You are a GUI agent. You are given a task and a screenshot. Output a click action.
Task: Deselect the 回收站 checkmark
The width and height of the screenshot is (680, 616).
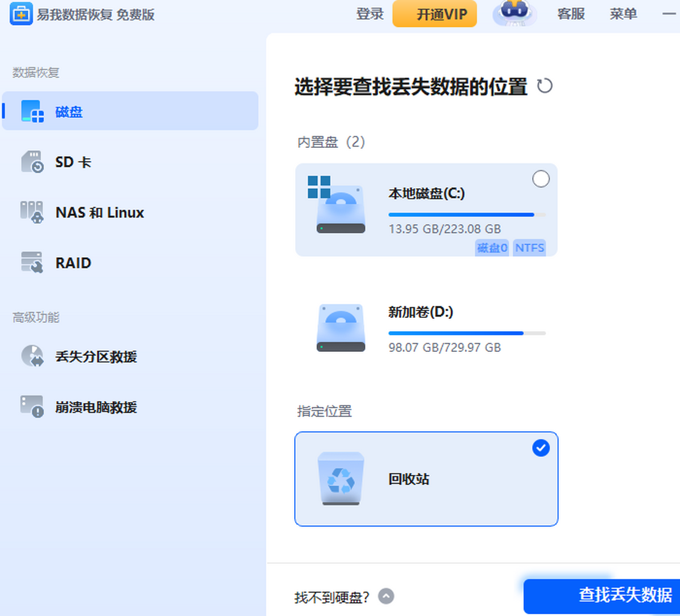pyautogui.click(x=541, y=448)
